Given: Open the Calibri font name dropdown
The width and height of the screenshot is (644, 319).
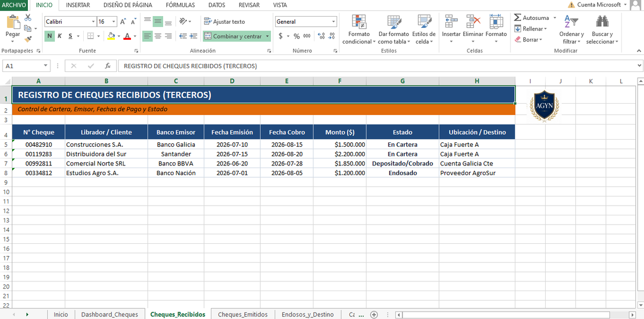Looking at the screenshot, I should tap(94, 21).
